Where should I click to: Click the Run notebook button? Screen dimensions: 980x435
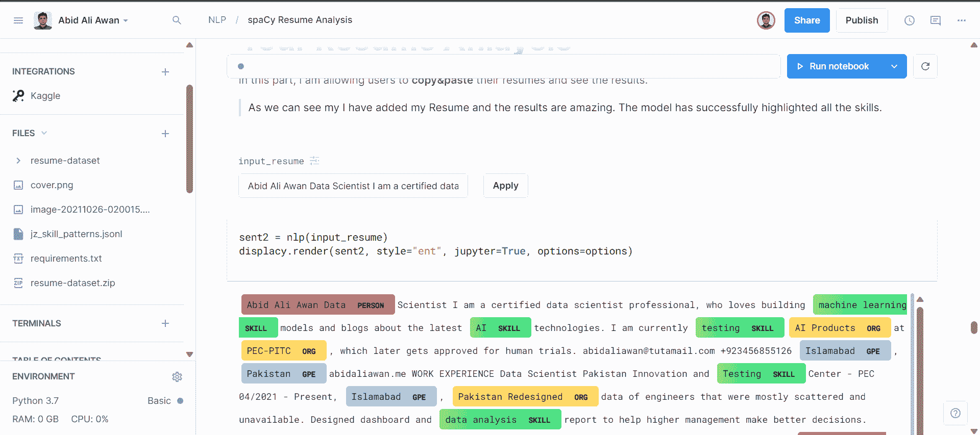[834, 66]
